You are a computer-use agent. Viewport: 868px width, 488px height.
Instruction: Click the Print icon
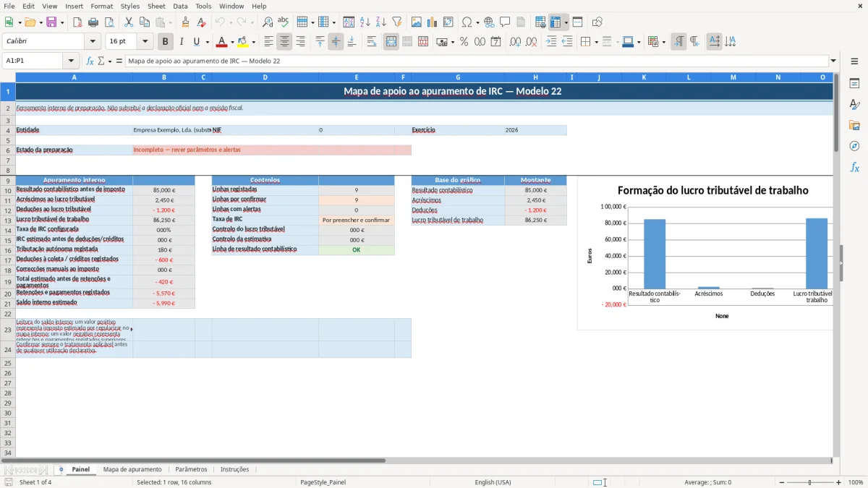click(x=93, y=22)
